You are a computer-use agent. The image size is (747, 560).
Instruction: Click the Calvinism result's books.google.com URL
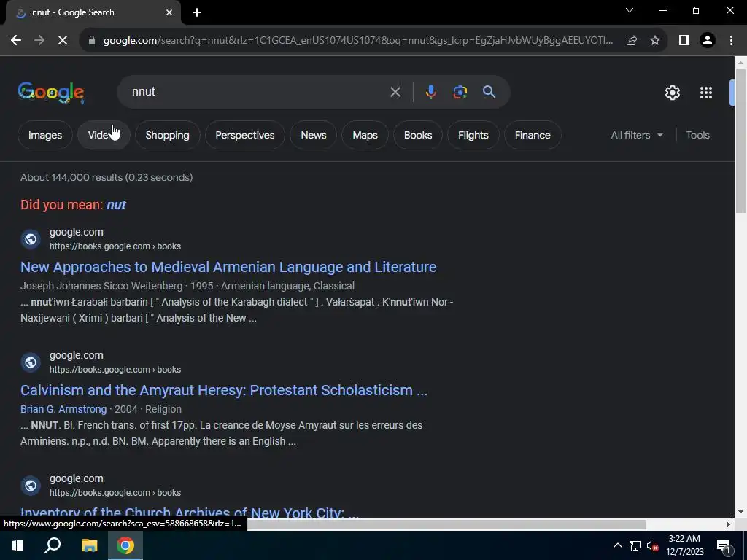coord(115,370)
